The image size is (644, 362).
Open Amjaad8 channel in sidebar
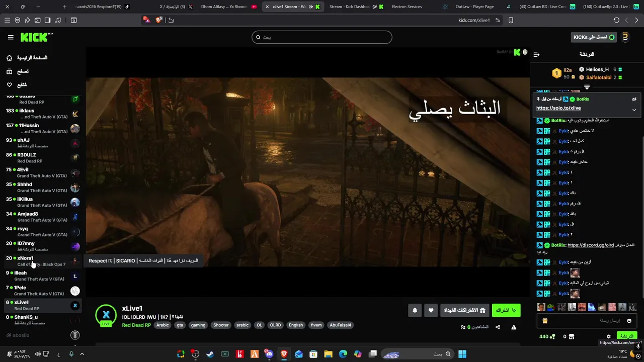(42, 217)
